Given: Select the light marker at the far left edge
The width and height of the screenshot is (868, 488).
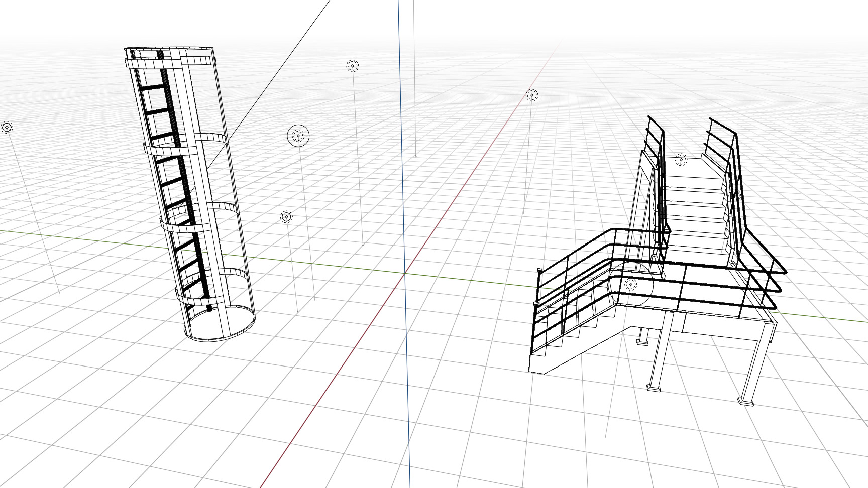Looking at the screenshot, I should tap(7, 128).
